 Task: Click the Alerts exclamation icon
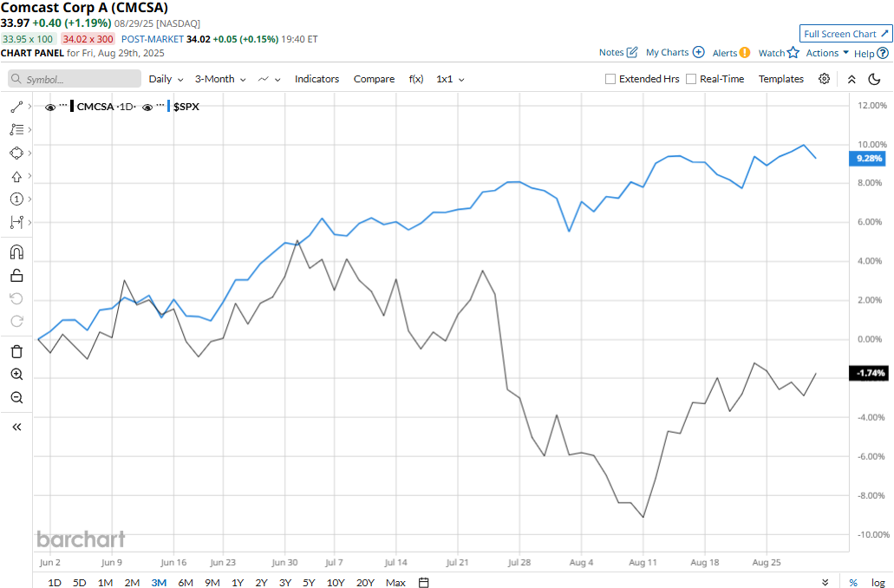745,53
